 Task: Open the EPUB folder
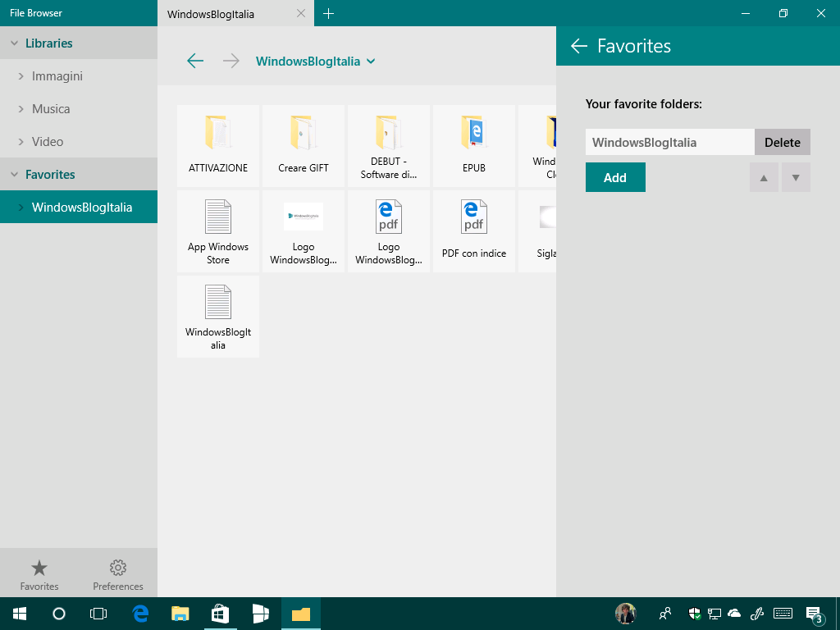coord(473,146)
